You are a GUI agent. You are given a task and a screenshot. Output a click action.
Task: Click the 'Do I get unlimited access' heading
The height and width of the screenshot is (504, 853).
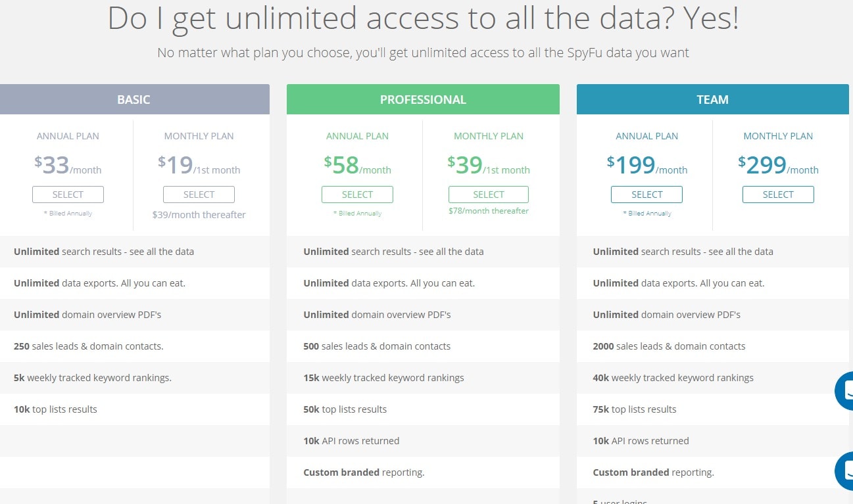coord(423,18)
